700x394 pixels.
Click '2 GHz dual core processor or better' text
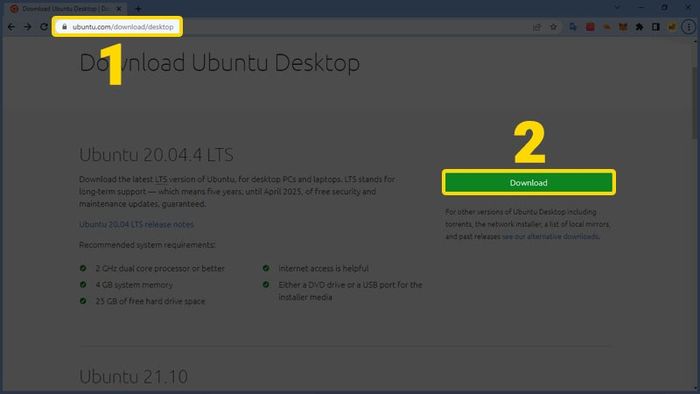(x=160, y=268)
